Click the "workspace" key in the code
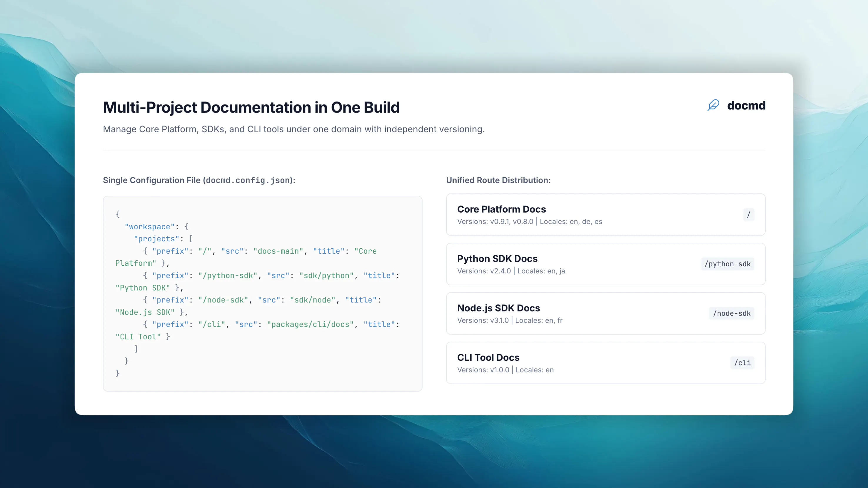Image resolution: width=868 pixels, height=488 pixels. tap(150, 227)
